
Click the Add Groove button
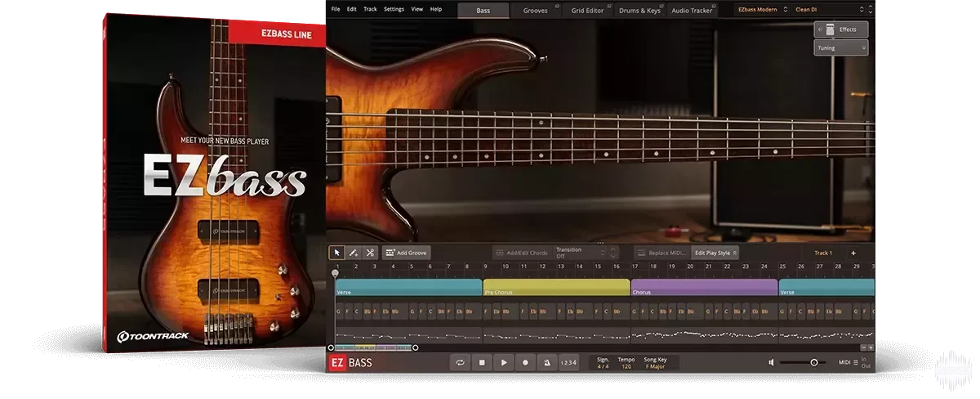point(406,253)
